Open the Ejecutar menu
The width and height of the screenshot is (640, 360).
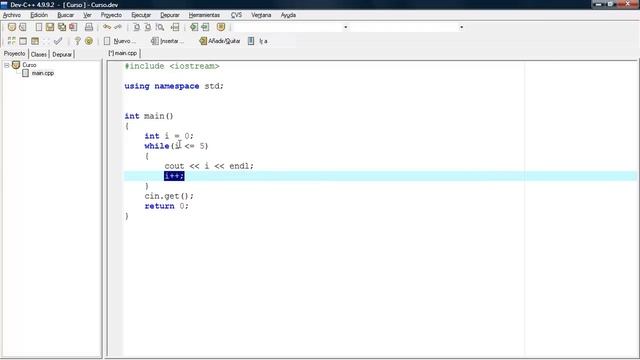point(141,15)
